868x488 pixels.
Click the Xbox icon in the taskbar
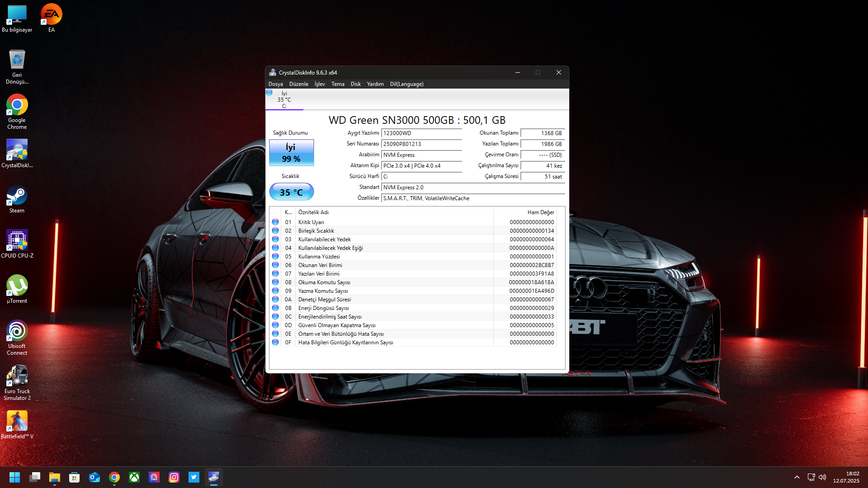pyautogui.click(x=134, y=477)
